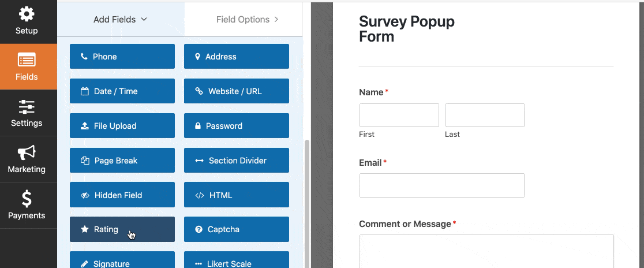
Task: Click the First name input box
Action: coord(399,115)
